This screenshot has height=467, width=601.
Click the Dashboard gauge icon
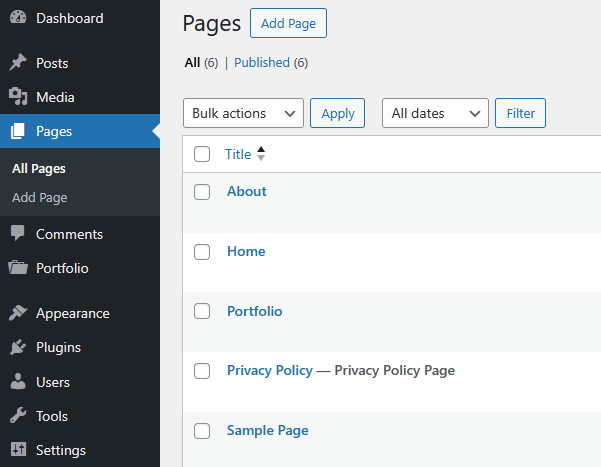(18, 18)
